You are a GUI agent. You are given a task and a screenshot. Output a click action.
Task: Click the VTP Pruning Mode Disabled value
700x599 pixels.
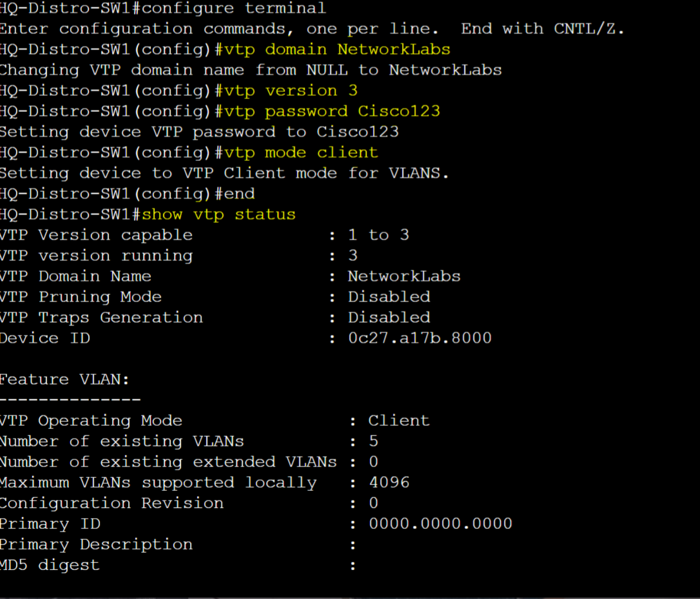389,297
